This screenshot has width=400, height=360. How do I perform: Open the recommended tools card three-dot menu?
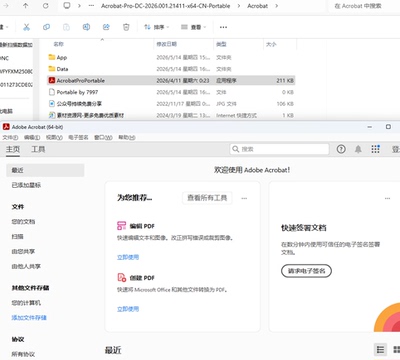tap(244, 198)
